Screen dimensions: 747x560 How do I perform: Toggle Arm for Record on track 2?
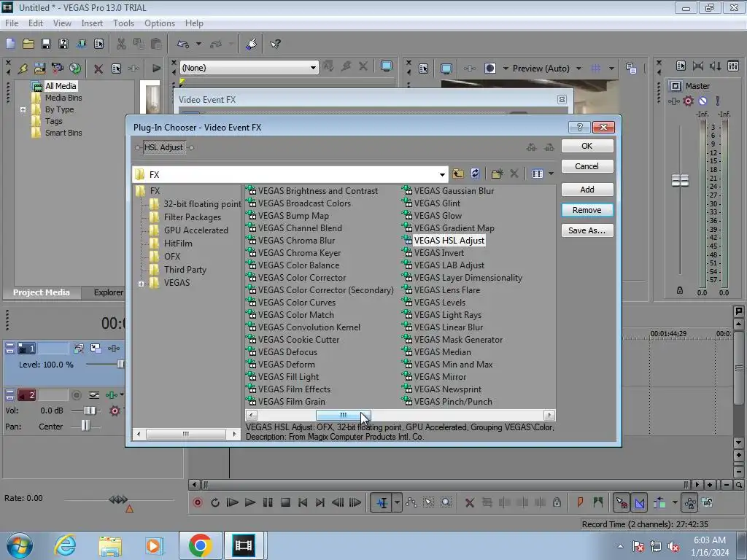[x=77, y=394]
